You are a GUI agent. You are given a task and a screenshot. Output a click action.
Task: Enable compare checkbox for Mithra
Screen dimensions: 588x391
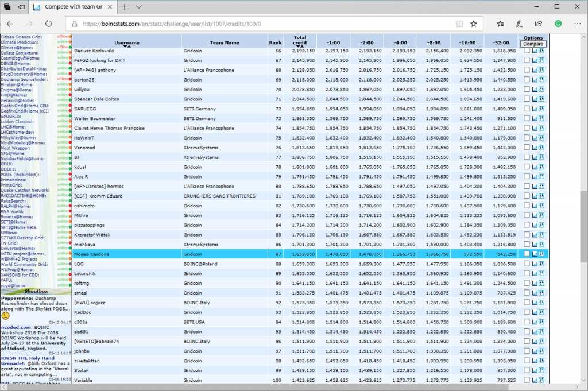(x=527, y=215)
